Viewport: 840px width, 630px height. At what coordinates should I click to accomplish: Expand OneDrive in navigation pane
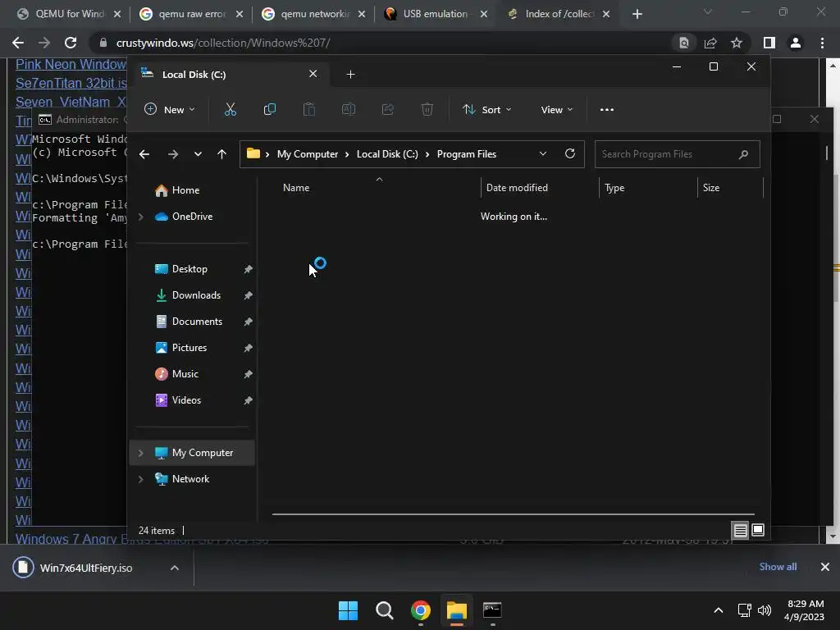pos(141,217)
